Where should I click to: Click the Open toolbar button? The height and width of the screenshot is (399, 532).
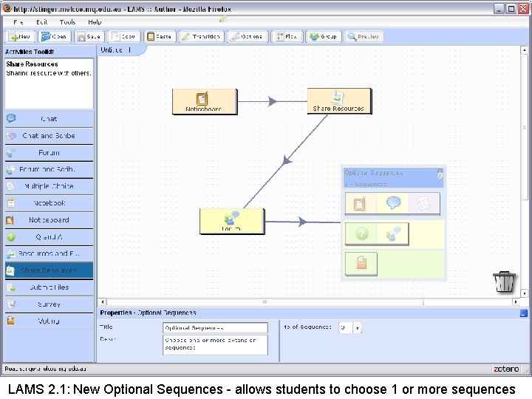(x=54, y=37)
